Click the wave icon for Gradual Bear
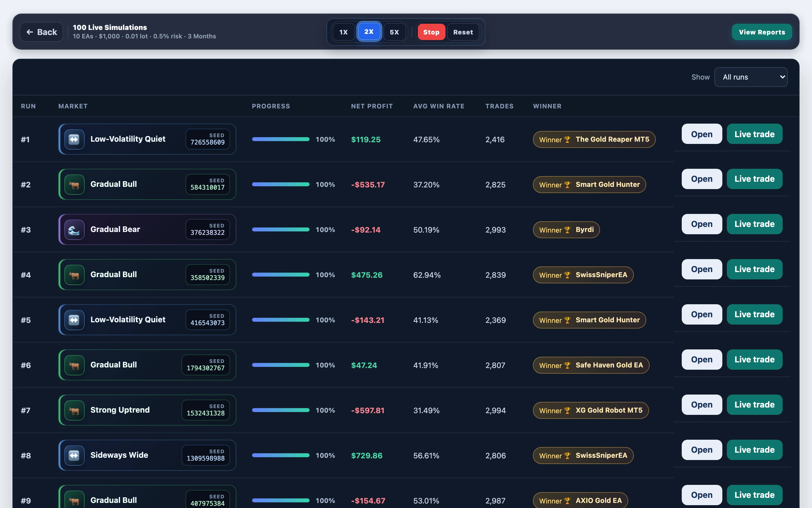 (x=74, y=229)
